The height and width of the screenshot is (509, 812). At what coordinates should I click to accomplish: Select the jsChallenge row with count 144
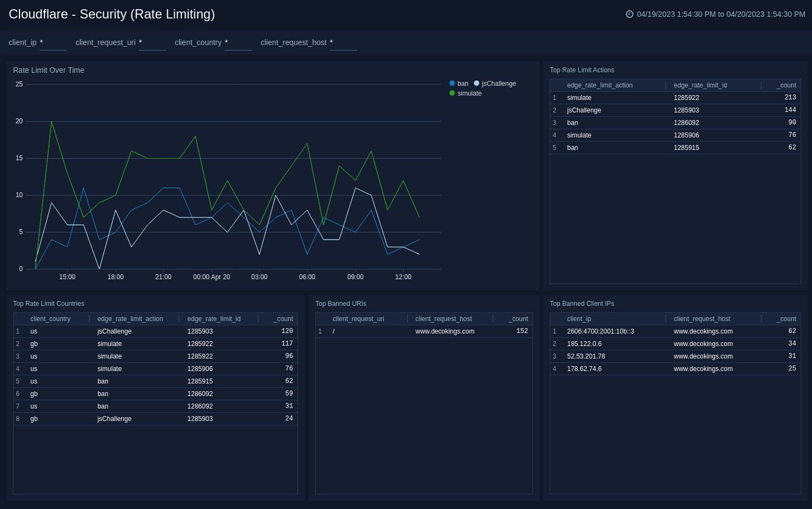point(651,110)
